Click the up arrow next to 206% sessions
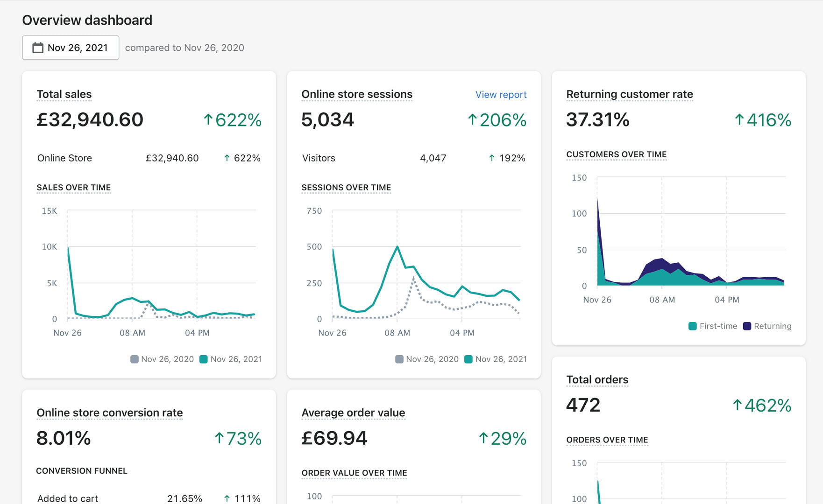Image resolution: width=823 pixels, height=504 pixels. 472,120
